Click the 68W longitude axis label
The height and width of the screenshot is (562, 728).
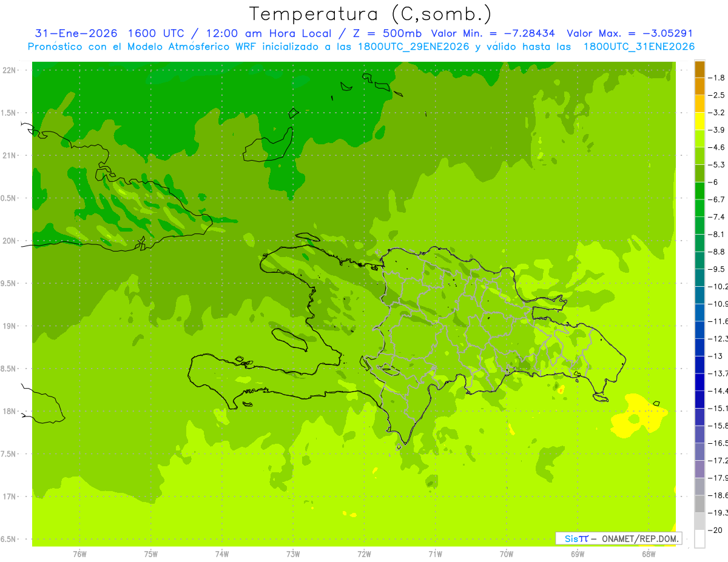tap(648, 554)
